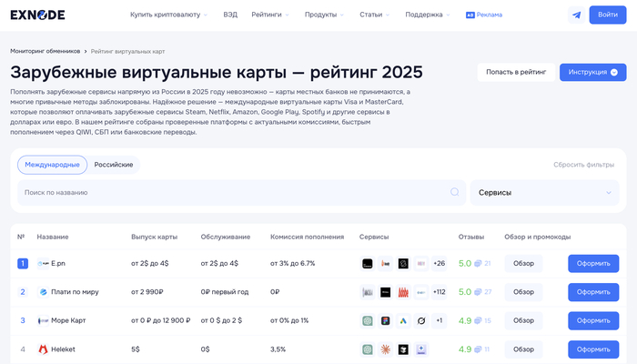The width and height of the screenshot is (637, 364).
Task: Click the Войти button
Action: click(608, 15)
